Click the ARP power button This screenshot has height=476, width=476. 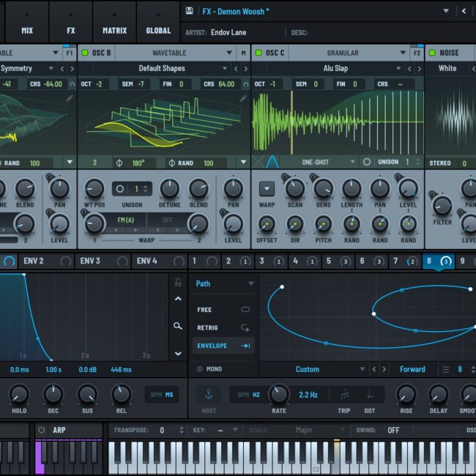pyautogui.click(x=42, y=430)
